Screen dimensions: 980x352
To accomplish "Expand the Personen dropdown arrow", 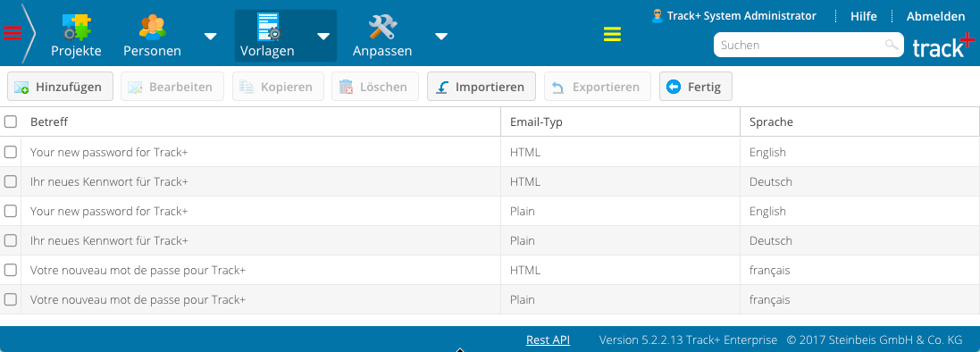I will [x=211, y=37].
